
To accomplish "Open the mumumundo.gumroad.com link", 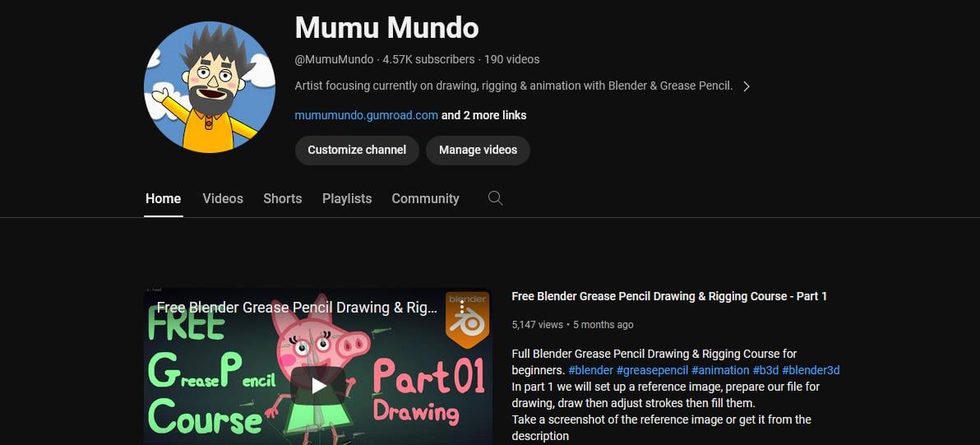I will point(366,116).
